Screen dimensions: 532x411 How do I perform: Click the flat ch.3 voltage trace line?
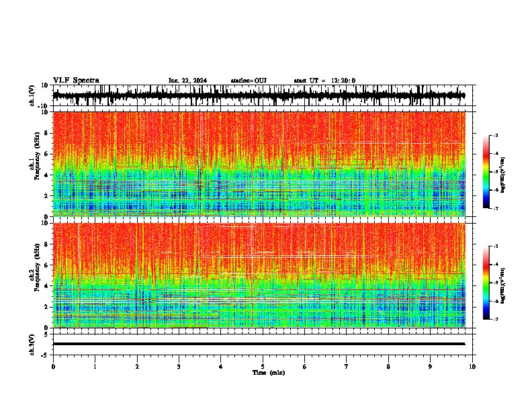tap(259, 344)
